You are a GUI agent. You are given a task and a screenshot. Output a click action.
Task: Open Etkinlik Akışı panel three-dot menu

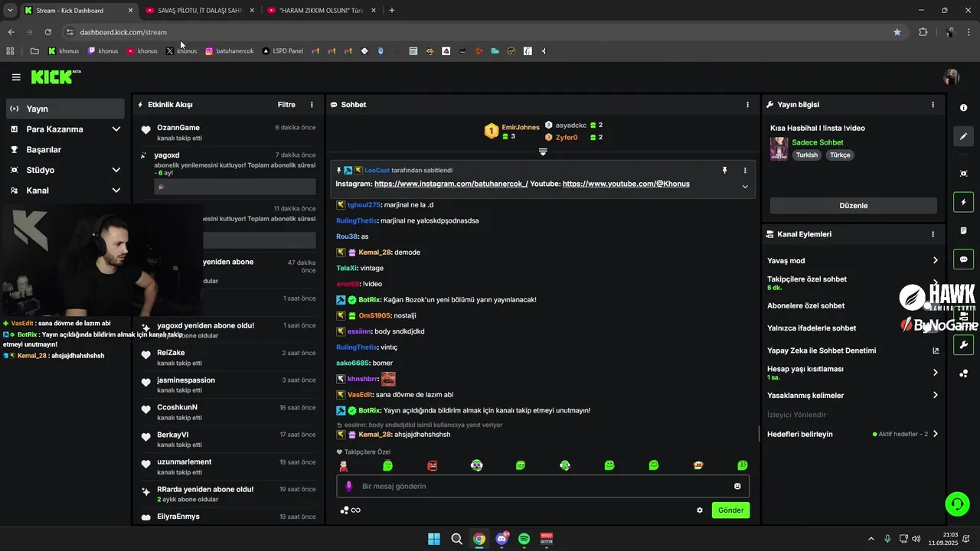(312, 105)
